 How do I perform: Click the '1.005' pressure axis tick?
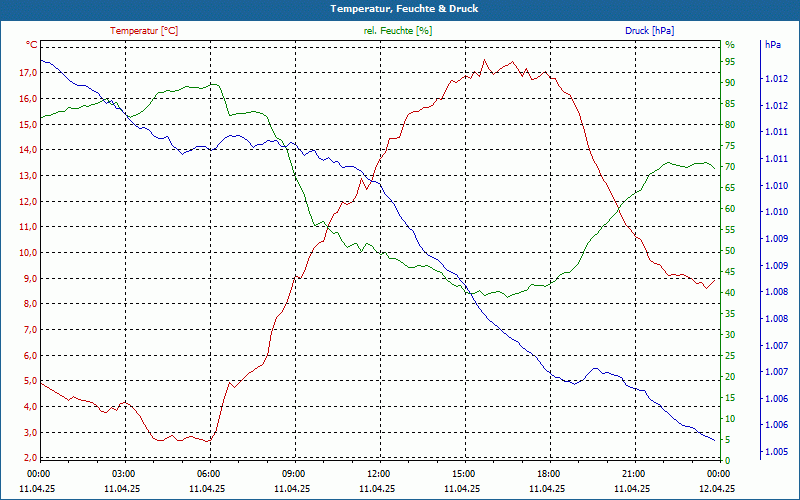tap(777, 452)
